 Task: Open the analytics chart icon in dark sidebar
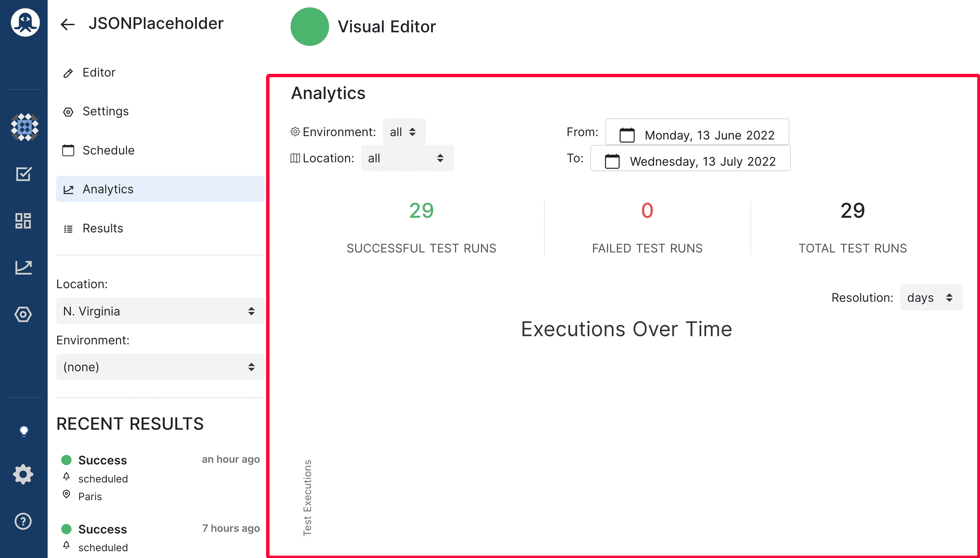coord(23,267)
